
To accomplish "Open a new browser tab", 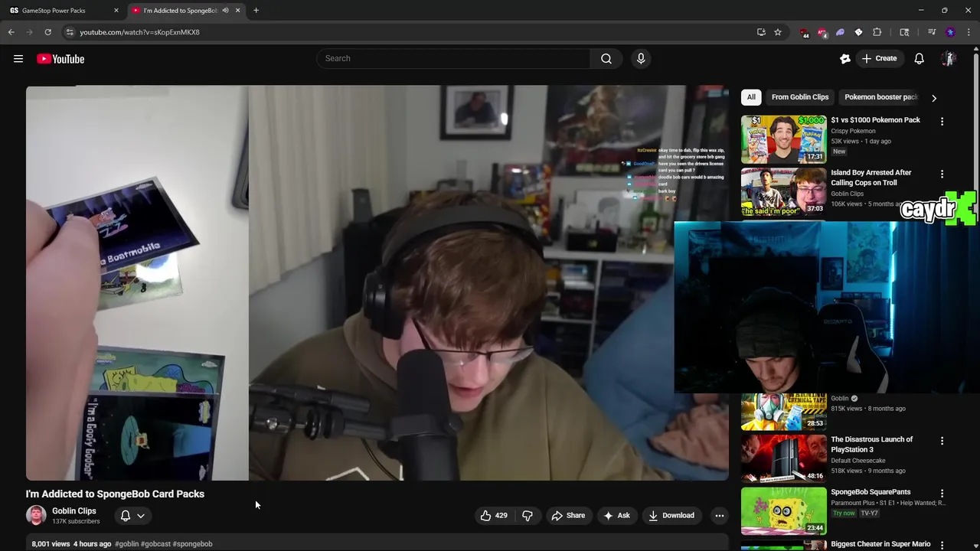I will [256, 11].
